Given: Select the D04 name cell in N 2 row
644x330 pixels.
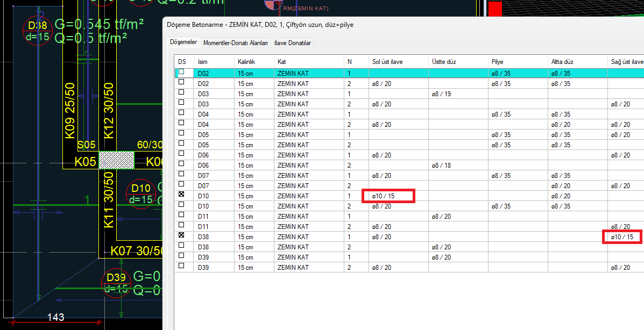Looking at the screenshot, I should tap(214, 124).
